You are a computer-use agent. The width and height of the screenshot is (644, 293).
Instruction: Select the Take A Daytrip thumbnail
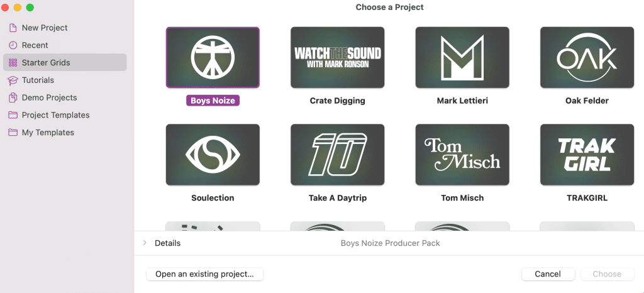[x=338, y=155]
